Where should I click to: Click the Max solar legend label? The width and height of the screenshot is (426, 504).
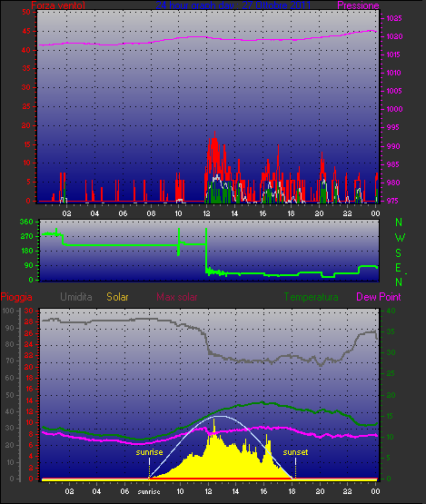177,297
